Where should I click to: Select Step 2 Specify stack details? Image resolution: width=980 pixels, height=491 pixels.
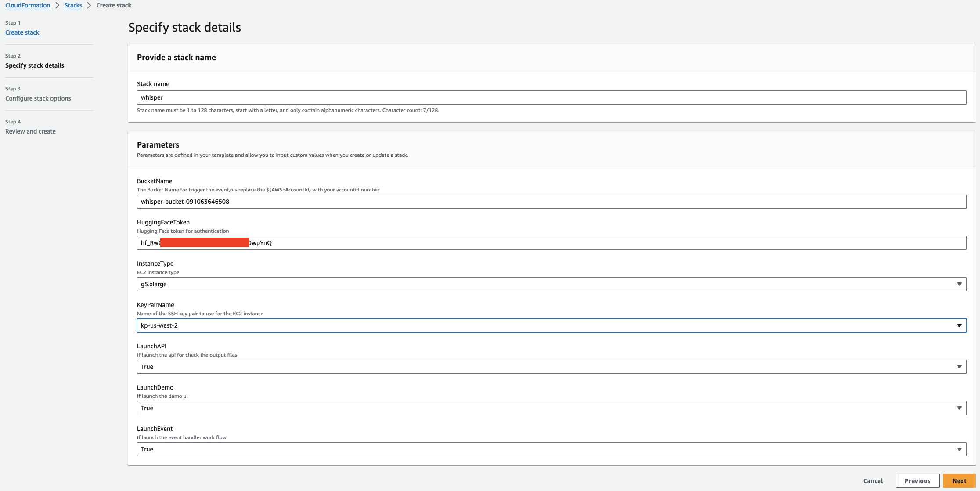pos(35,65)
